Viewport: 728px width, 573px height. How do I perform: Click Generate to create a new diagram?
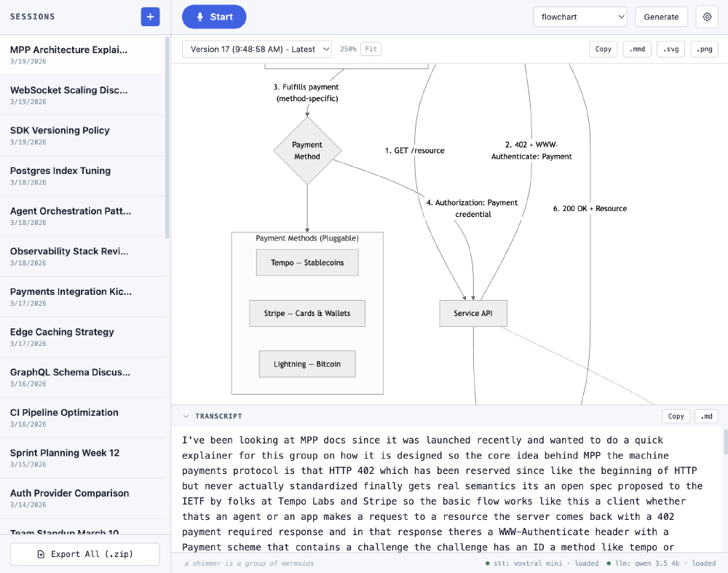coord(661,16)
